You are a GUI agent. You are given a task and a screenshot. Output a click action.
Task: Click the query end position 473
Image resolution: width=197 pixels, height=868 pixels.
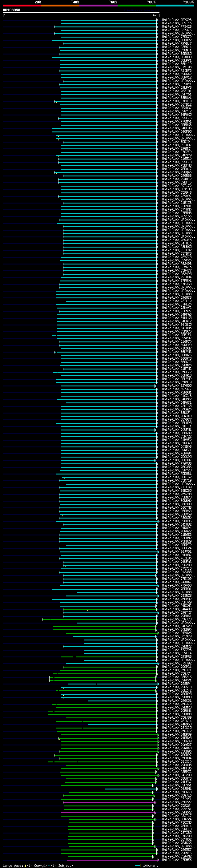pyautogui.click(x=155, y=15)
